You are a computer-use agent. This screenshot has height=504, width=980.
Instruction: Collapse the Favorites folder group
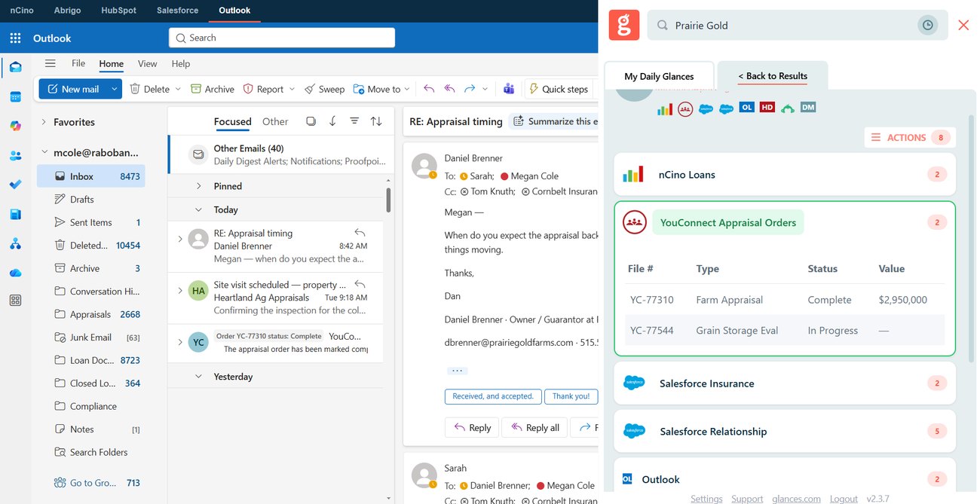(44, 122)
